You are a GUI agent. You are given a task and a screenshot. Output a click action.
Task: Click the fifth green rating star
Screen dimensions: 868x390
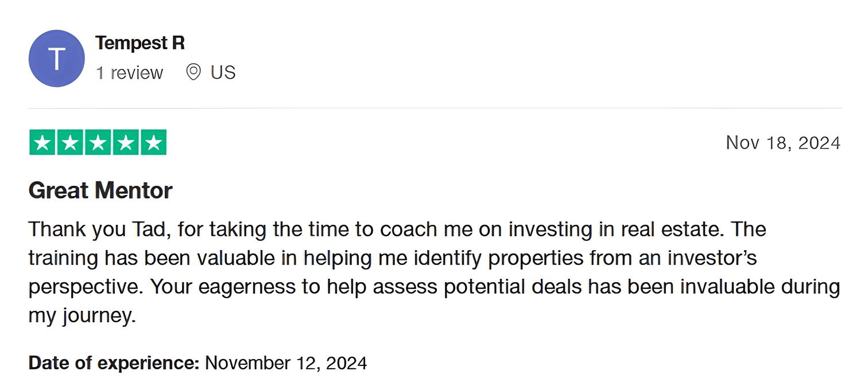point(153,143)
